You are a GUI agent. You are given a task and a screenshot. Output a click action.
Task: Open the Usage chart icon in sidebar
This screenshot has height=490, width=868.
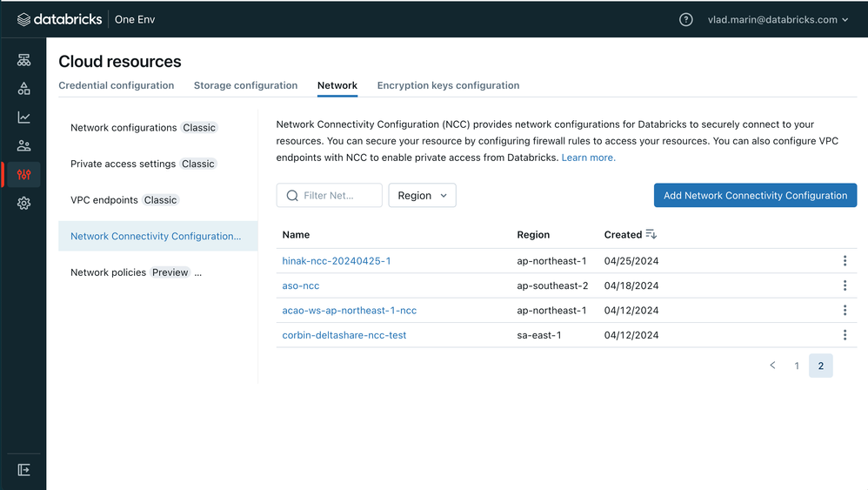[x=23, y=117]
